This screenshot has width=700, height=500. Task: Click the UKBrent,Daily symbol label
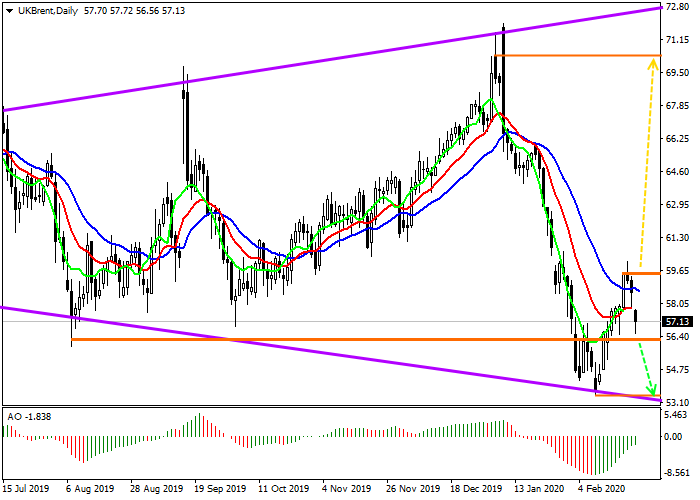coord(47,8)
